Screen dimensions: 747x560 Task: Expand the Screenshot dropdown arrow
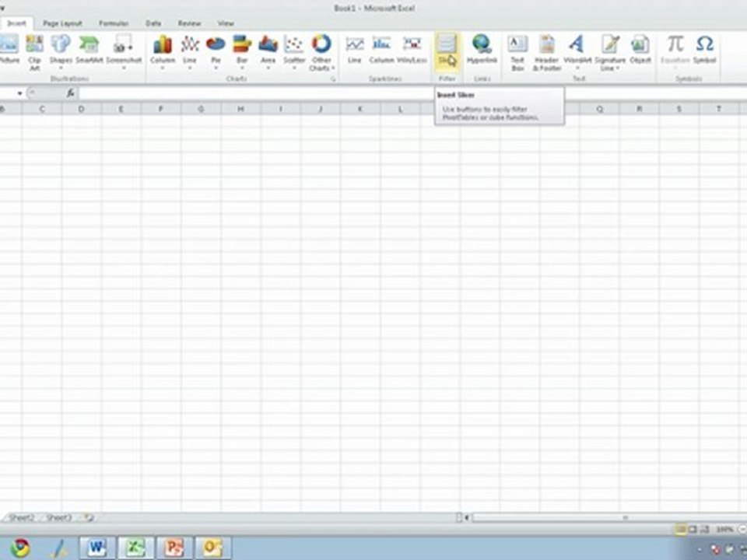124,68
